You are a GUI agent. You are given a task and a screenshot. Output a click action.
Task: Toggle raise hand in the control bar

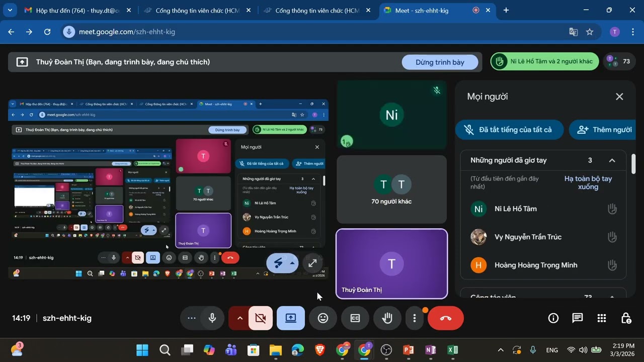click(387, 318)
